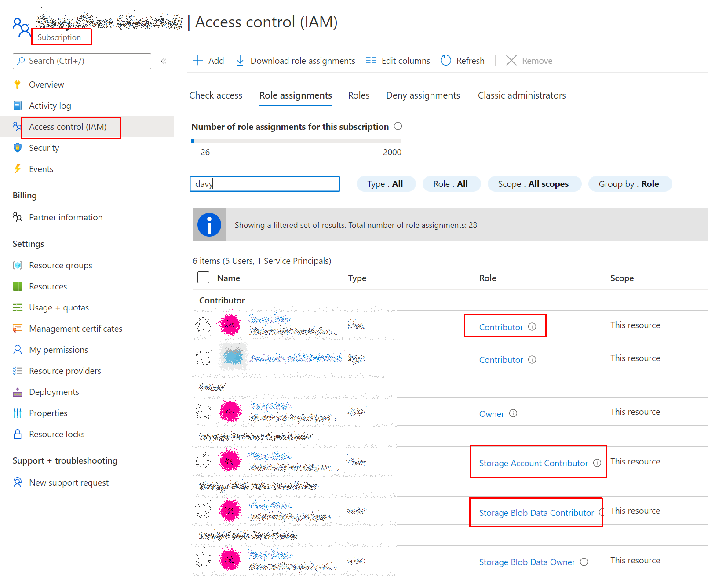Image resolution: width=708 pixels, height=588 pixels.
Task: Click the Name column header
Action: tap(229, 278)
